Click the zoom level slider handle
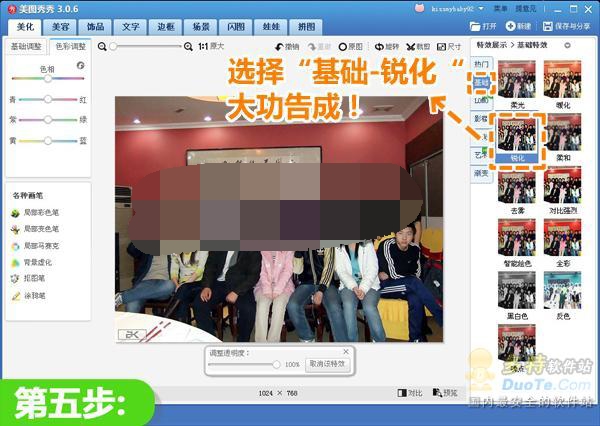Viewport: 600px width, 426px height. pos(113,47)
